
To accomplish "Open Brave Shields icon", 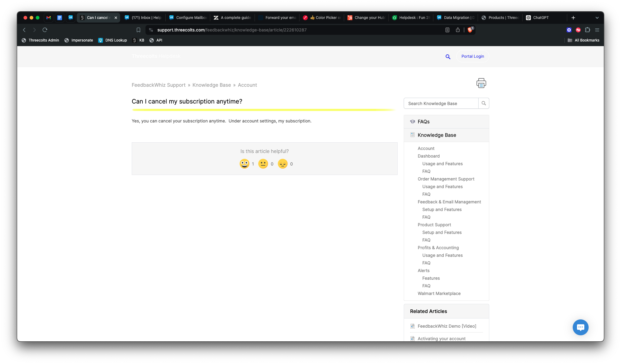I will (470, 30).
